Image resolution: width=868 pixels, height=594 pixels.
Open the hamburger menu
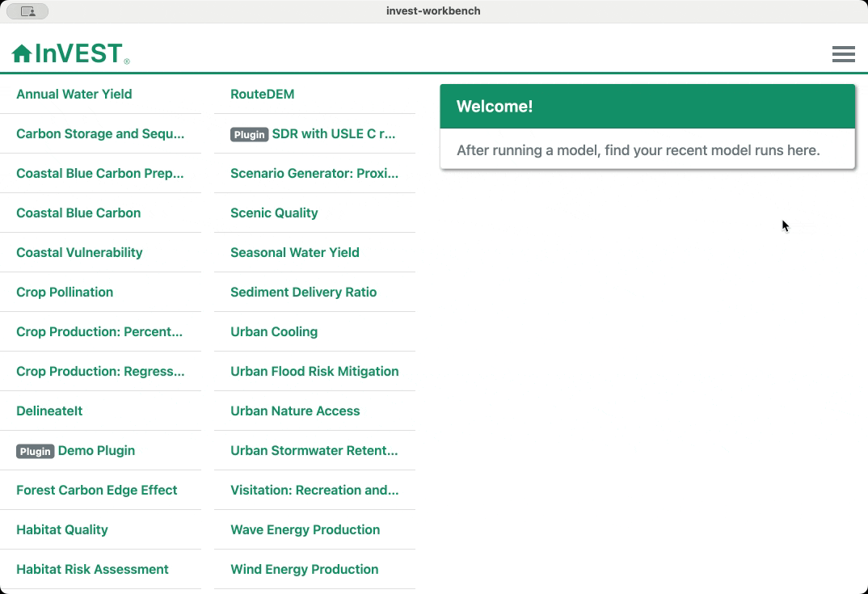point(843,53)
